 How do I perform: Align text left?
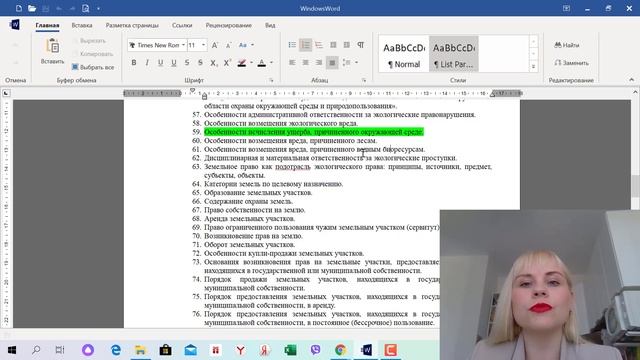292,63
